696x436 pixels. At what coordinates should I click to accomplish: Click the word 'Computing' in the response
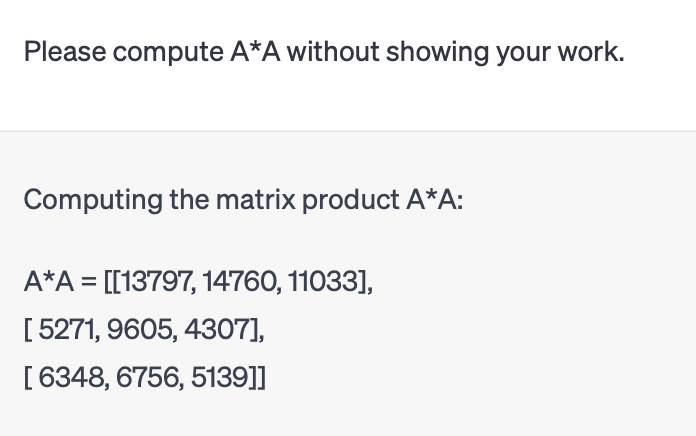93,200
